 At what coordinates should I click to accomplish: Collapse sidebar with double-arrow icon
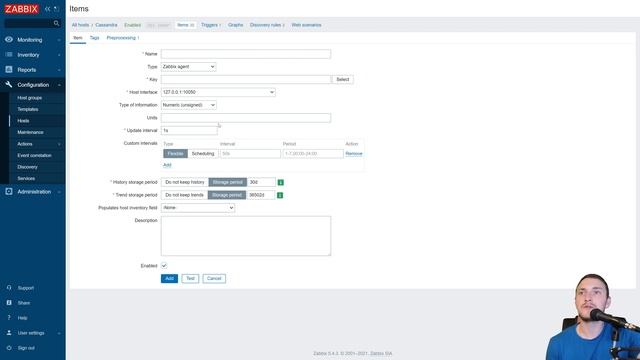tap(48, 9)
